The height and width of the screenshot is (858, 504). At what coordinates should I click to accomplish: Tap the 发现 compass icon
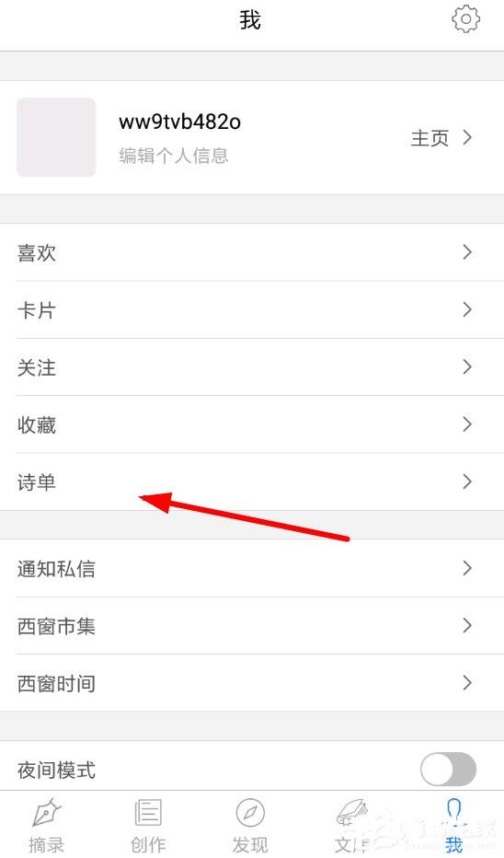250,813
